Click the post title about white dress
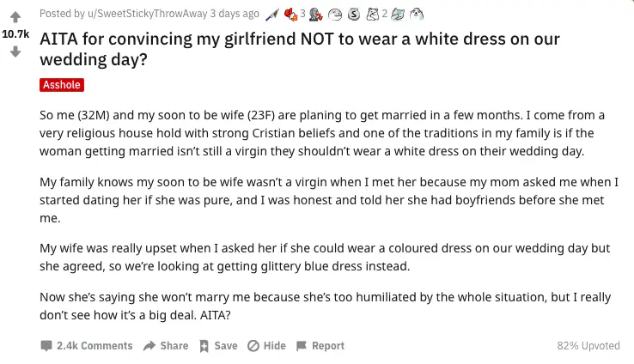Viewport: 634px width, 364px height. pyautogui.click(x=300, y=49)
